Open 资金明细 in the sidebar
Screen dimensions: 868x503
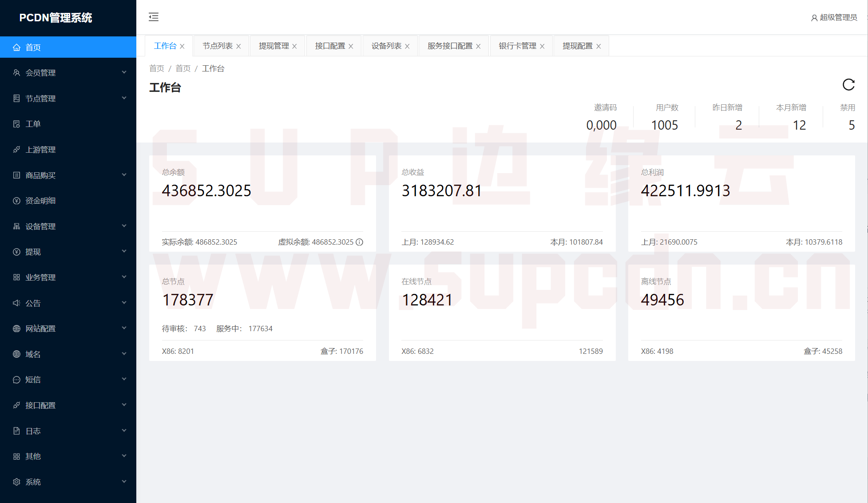point(40,201)
